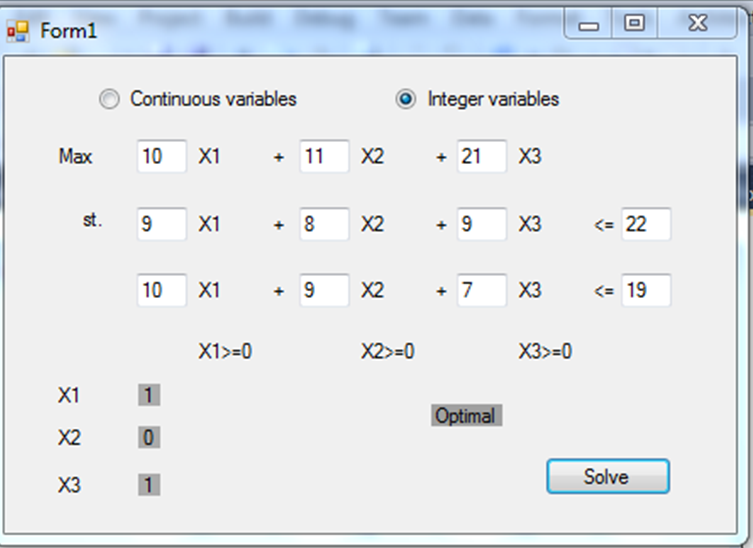This screenshot has height=548, width=753.
Task: Click the objective X2 coefficient field containing 11
Action: tap(324, 156)
